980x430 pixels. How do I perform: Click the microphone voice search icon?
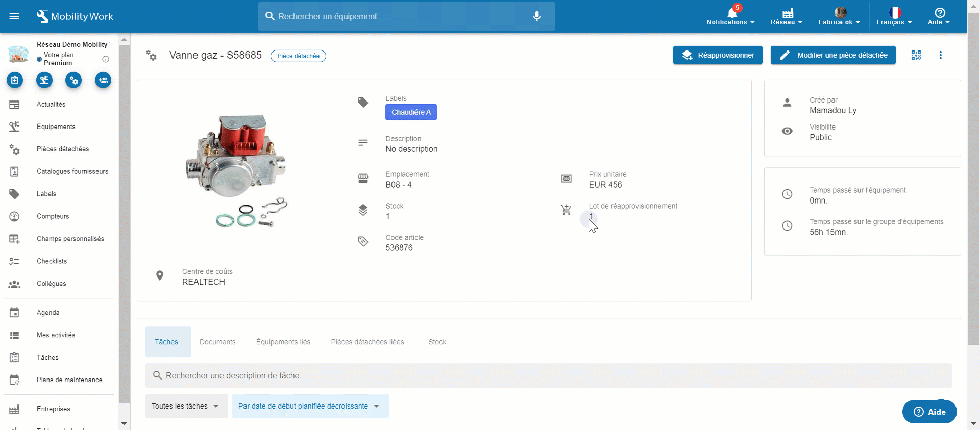coord(536,16)
